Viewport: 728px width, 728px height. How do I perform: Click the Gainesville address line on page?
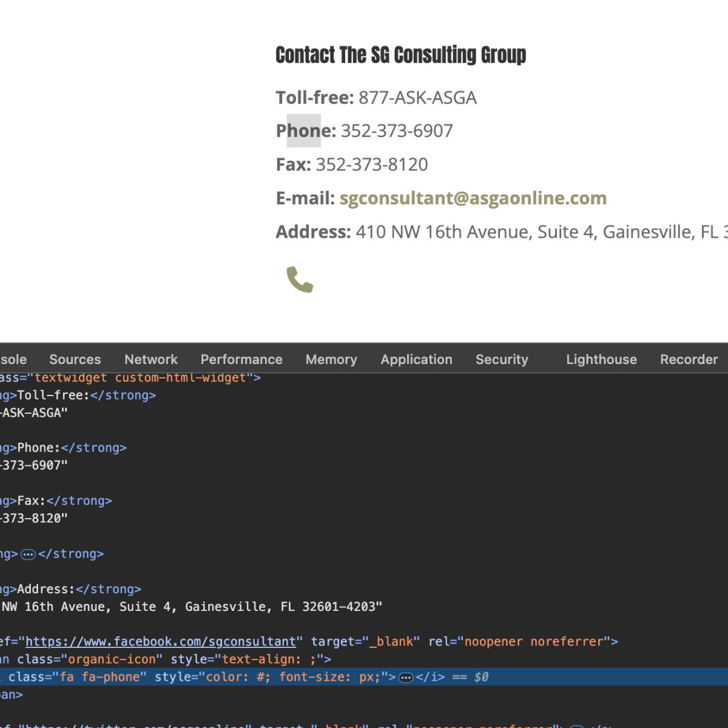tap(502, 232)
